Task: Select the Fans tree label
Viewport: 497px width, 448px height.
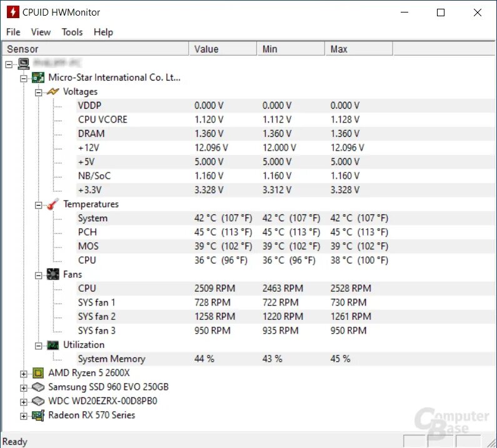Action: tap(73, 275)
